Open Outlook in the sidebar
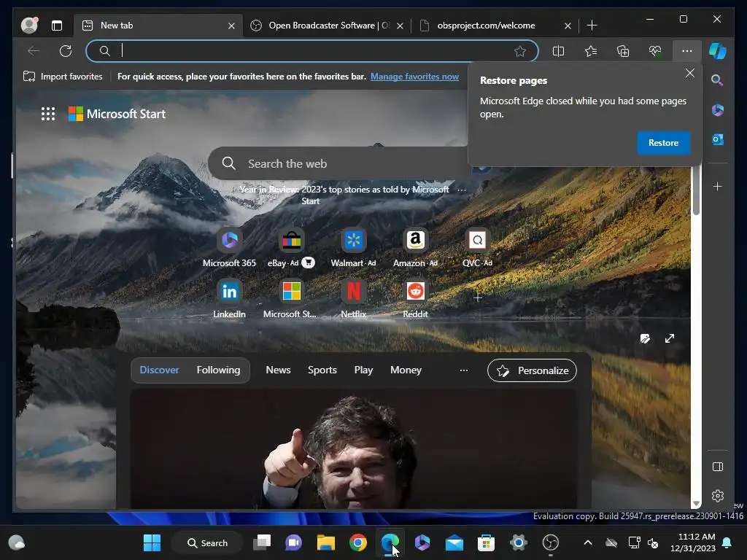 [718, 139]
